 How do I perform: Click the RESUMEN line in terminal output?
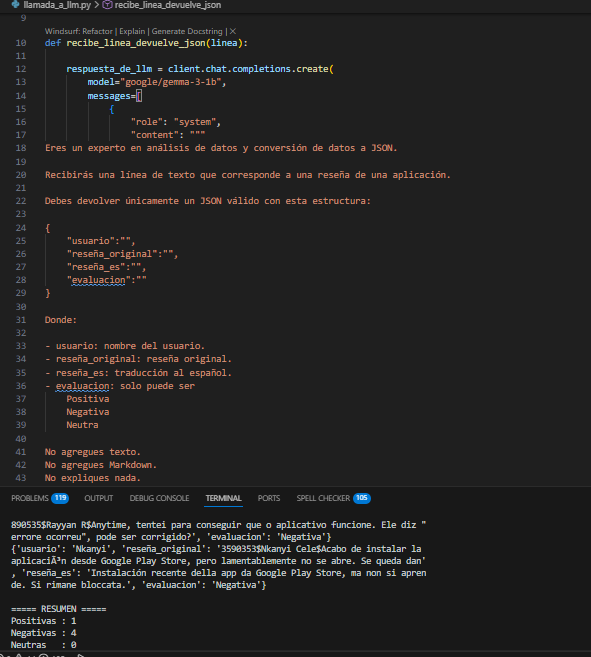[x=58, y=609]
